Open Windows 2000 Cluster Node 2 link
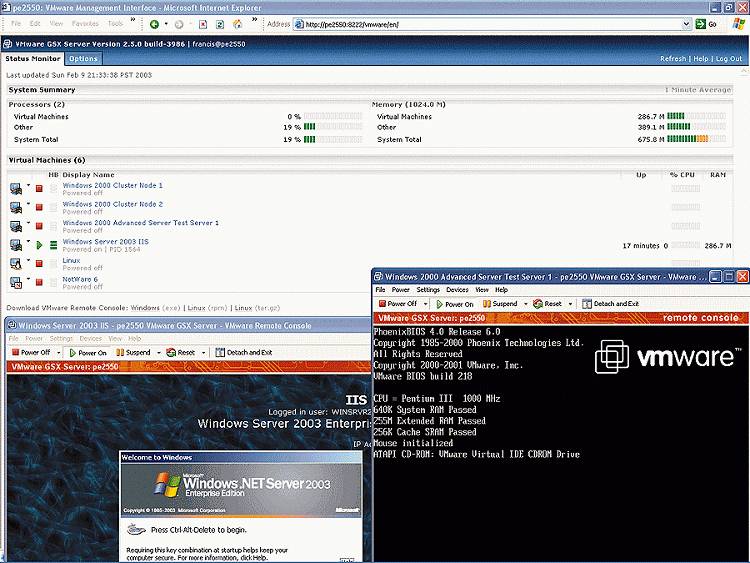 pos(112,204)
